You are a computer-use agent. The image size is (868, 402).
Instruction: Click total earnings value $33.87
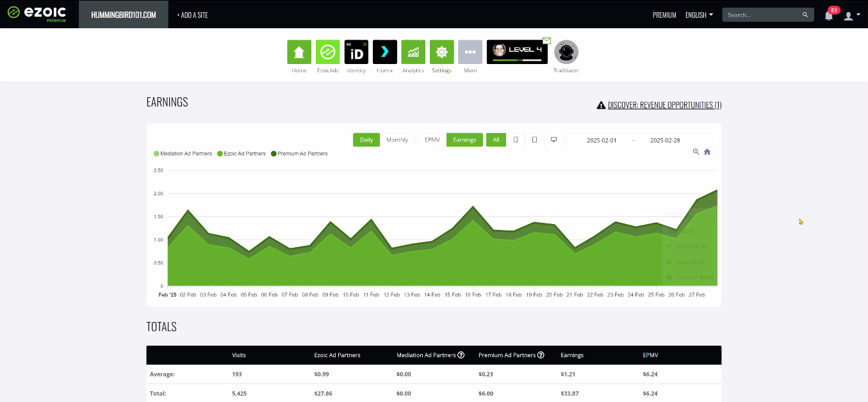point(569,393)
